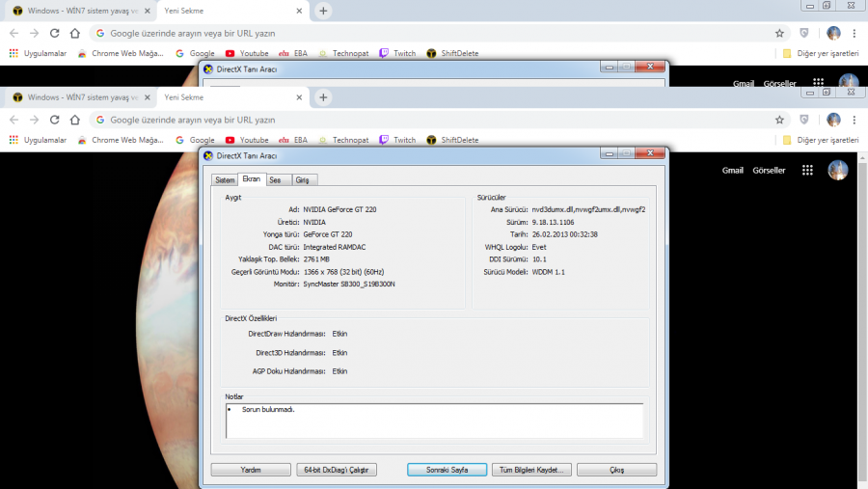Open a new tab in the front Chrome window
The height and width of the screenshot is (489, 868).
[323, 97]
